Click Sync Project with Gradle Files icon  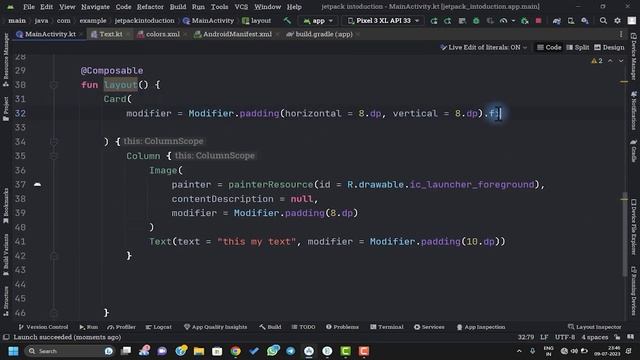557,20
